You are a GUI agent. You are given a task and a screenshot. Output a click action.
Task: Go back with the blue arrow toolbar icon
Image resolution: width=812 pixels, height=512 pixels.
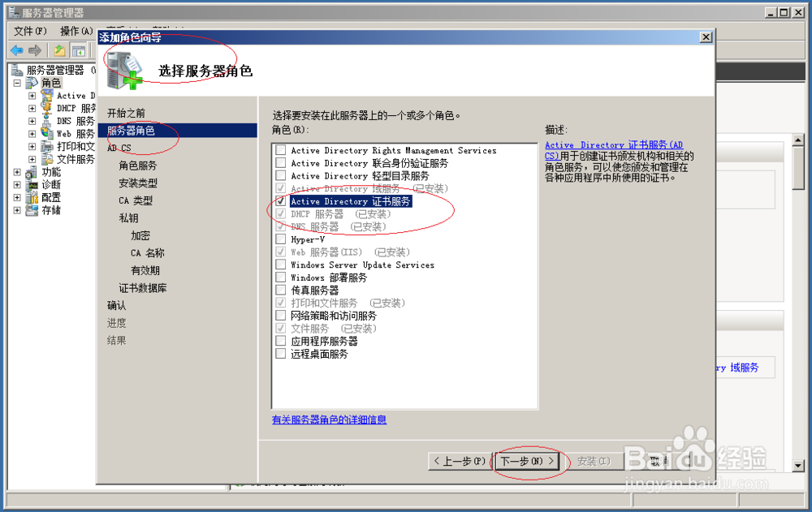point(17,51)
